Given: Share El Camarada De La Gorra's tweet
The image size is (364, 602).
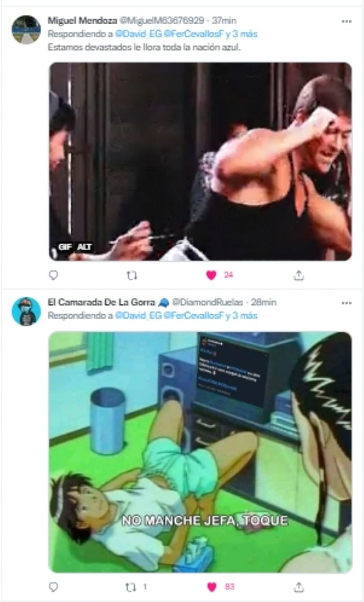Looking at the screenshot, I should point(299,587).
